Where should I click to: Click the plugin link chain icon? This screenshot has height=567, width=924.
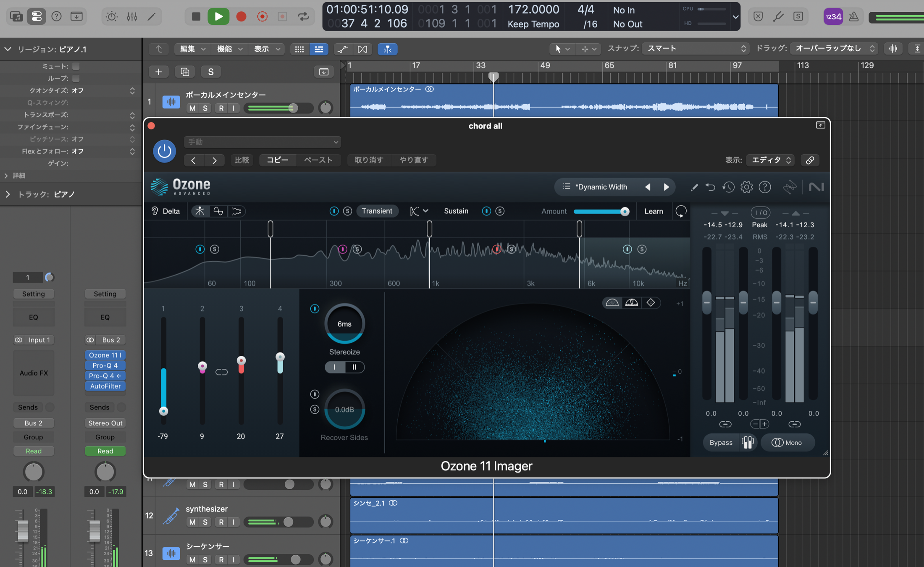click(810, 160)
